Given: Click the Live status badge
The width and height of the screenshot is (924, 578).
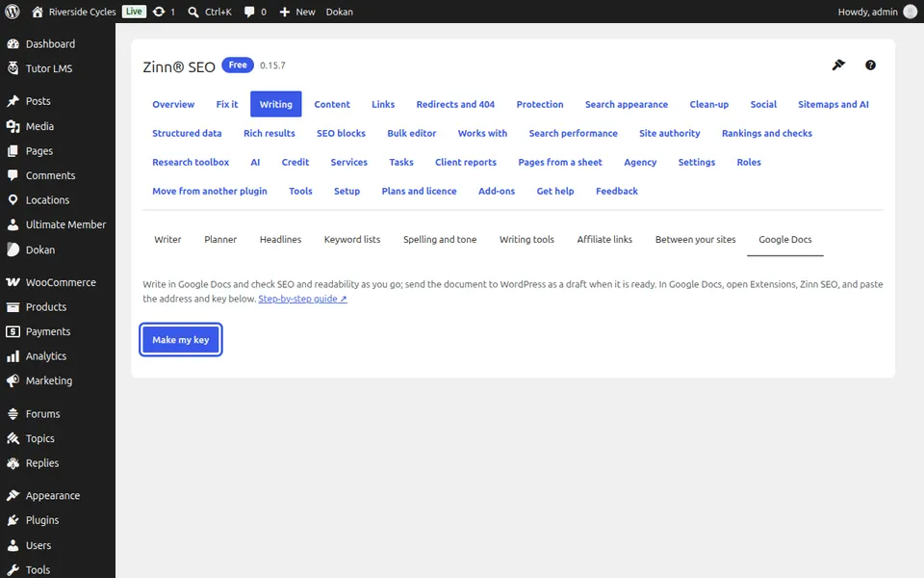Looking at the screenshot, I should (x=134, y=12).
